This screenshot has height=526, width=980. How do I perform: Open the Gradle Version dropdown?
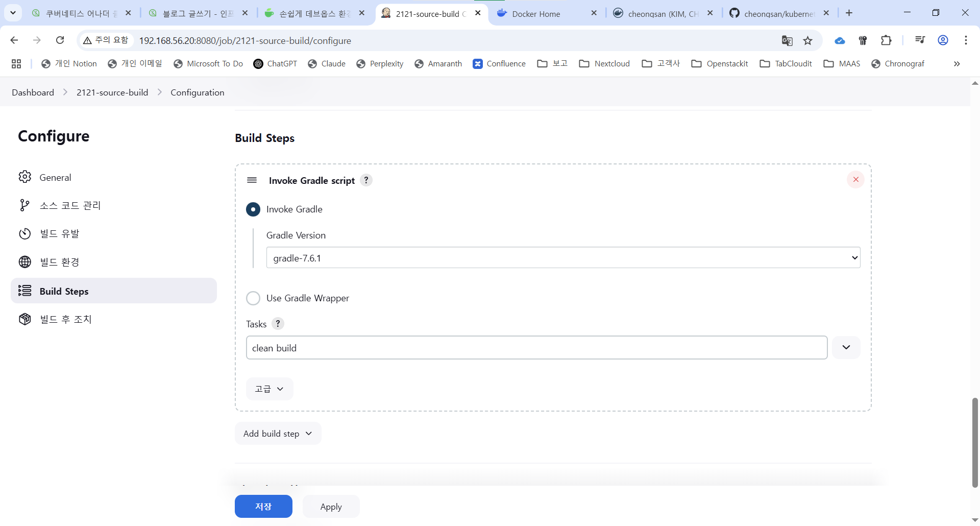pos(563,258)
